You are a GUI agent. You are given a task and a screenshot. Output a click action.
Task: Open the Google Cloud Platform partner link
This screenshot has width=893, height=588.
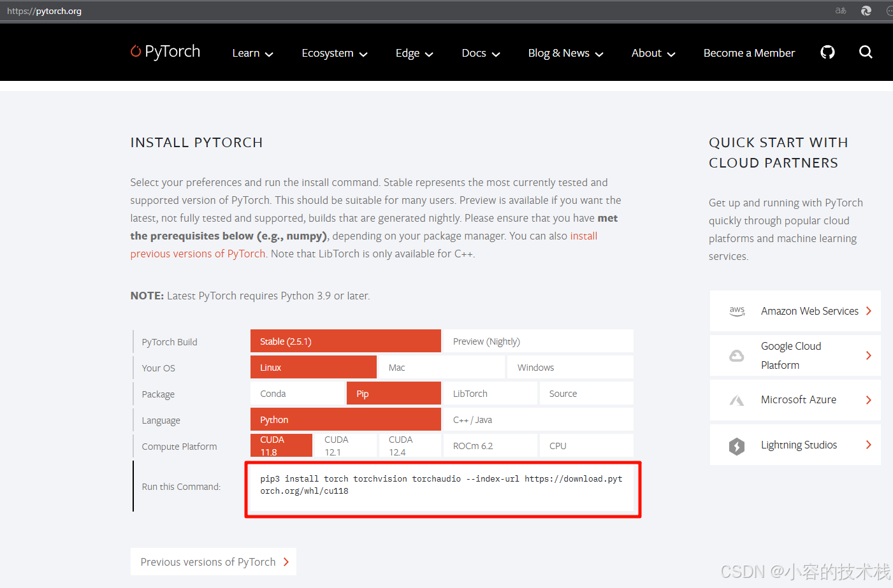point(795,355)
